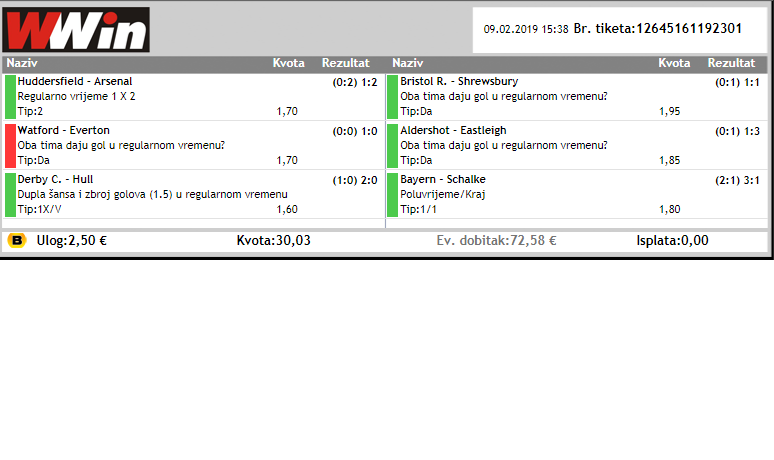Click the Poluvrijeme/Kraj bet type
This screenshot has height=460, width=774.
click(x=443, y=194)
